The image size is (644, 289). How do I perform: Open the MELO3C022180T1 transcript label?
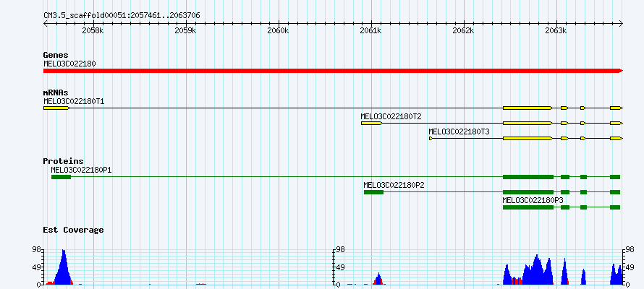point(74,101)
